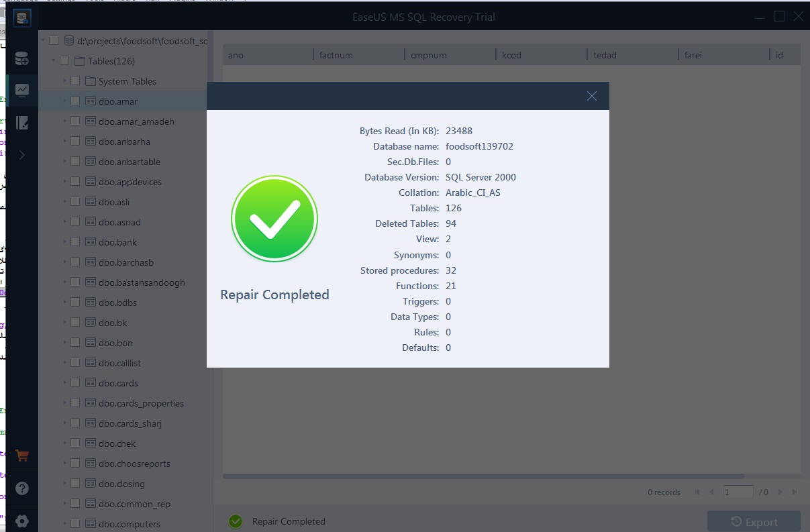Tick the dbo.barchasb checkbox
Screen dimensions: 810x532
tap(75, 262)
